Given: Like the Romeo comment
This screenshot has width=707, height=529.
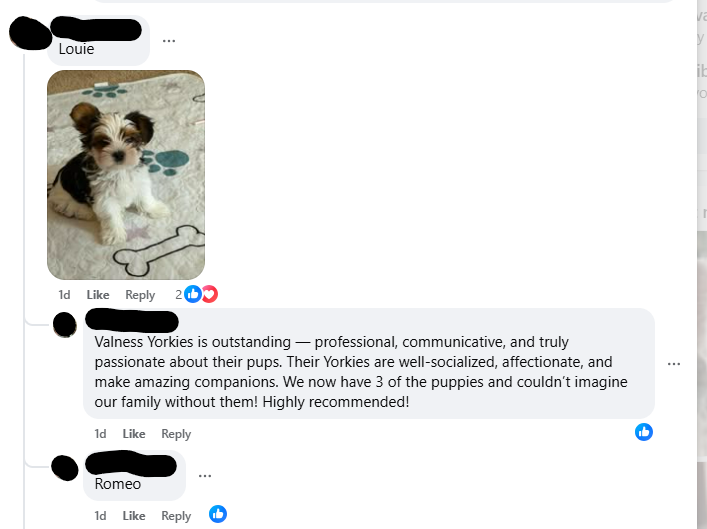Looking at the screenshot, I should point(134,515).
